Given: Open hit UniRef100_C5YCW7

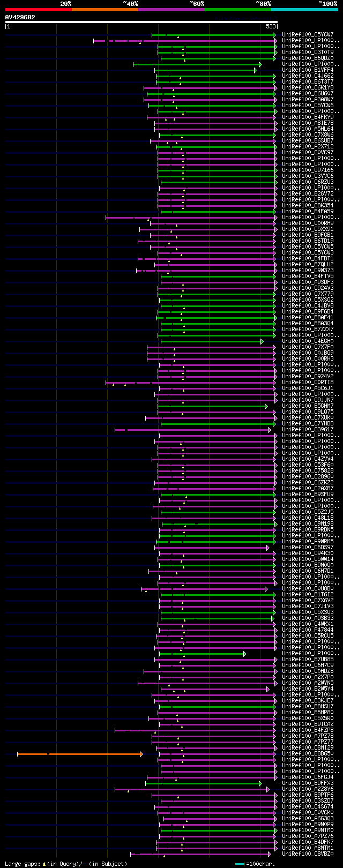Looking at the screenshot, I should point(308,34).
